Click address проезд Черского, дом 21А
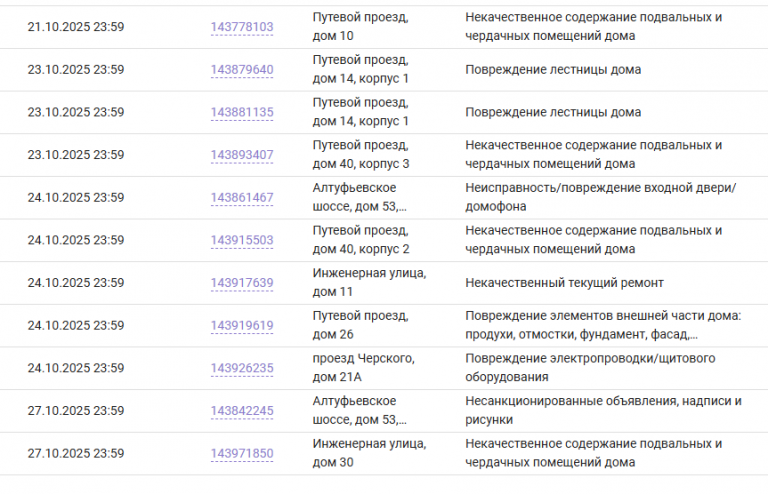This screenshot has height=494, width=768. 363,367
